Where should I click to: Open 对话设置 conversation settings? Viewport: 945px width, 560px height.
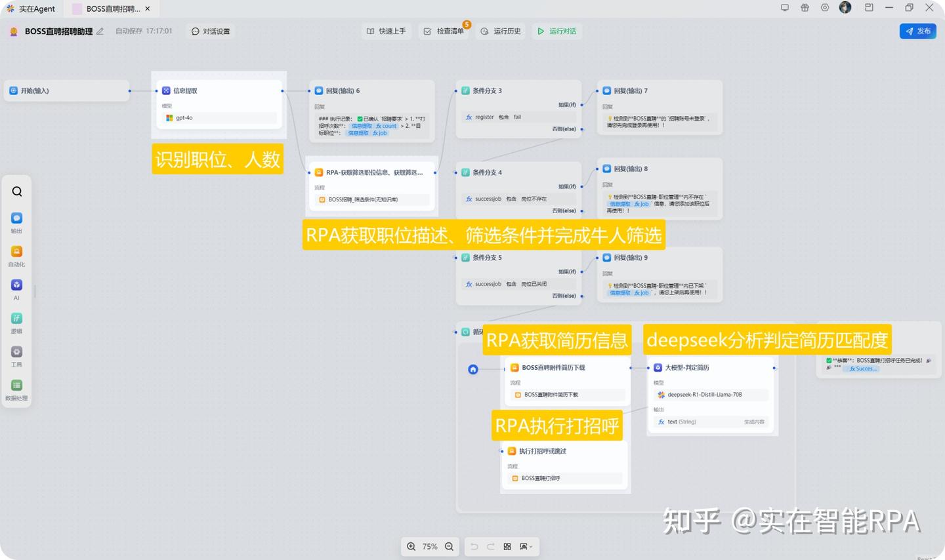[x=211, y=31]
